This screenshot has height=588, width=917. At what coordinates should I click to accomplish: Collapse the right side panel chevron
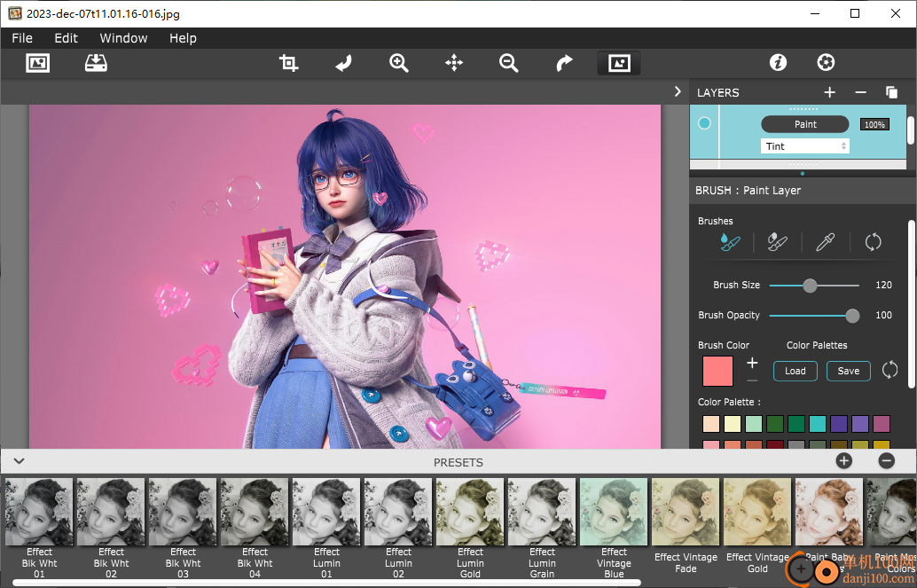click(678, 92)
